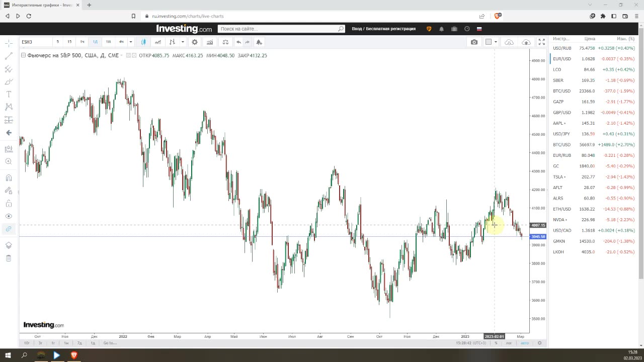Select the 1Ч hourly interval

(82, 42)
